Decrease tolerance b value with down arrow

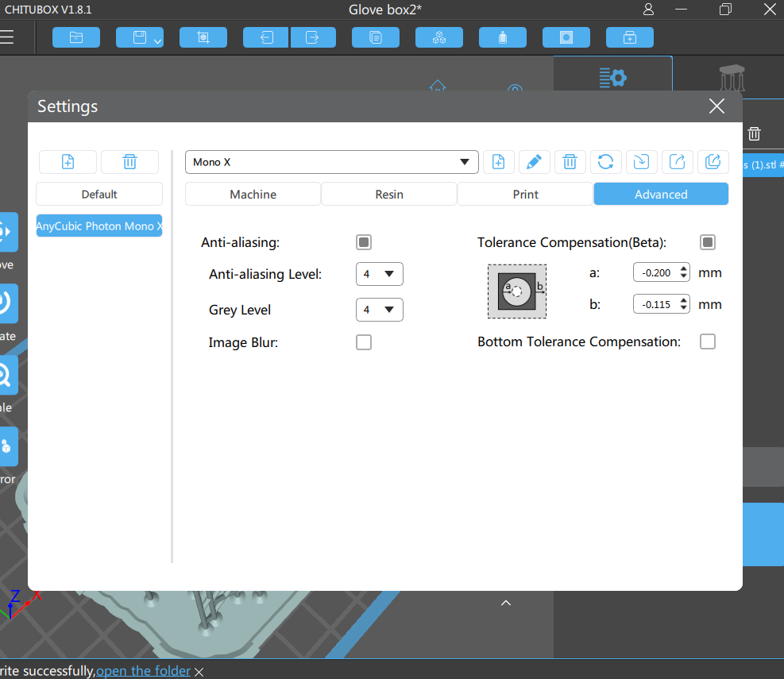tap(683, 308)
